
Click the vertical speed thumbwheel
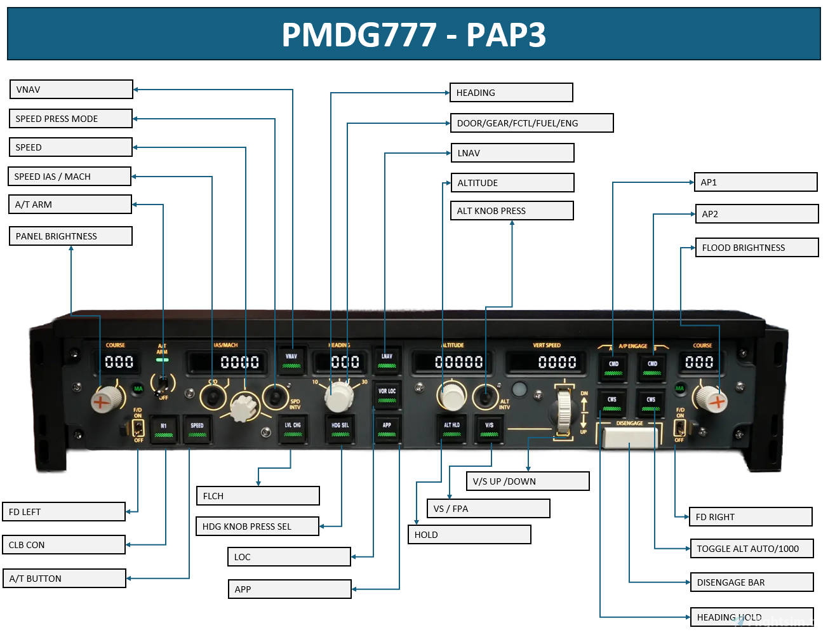pos(564,411)
